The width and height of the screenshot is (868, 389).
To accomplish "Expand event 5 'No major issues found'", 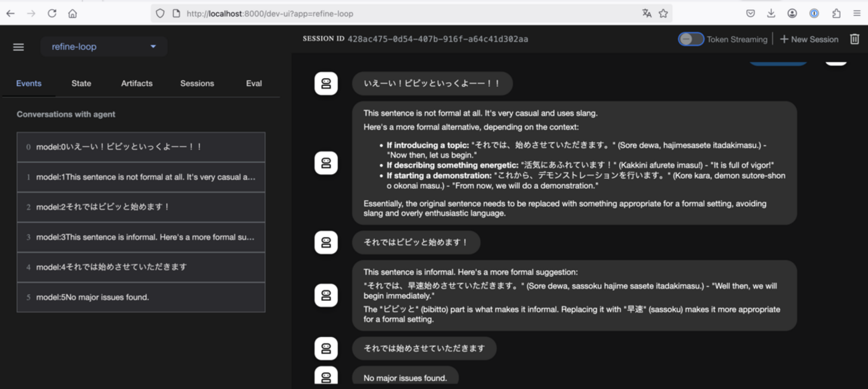I will (x=141, y=296).
